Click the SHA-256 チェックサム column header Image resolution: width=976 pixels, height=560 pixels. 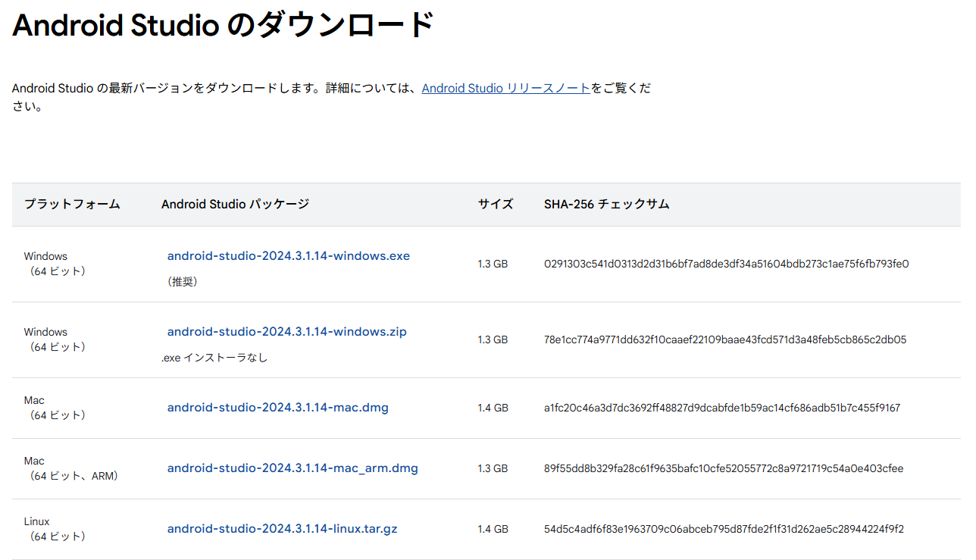[x=606, y=204]
